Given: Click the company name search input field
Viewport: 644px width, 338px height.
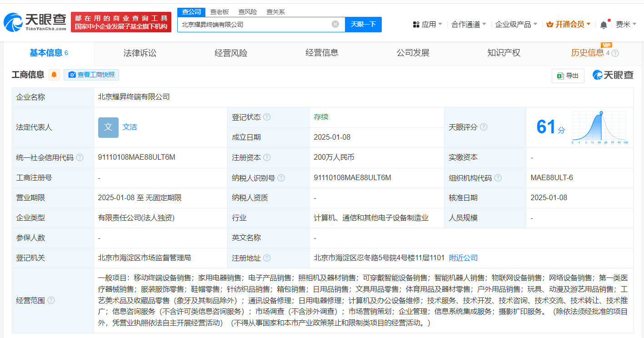Looking at the screenshot, I should (255, 25).
